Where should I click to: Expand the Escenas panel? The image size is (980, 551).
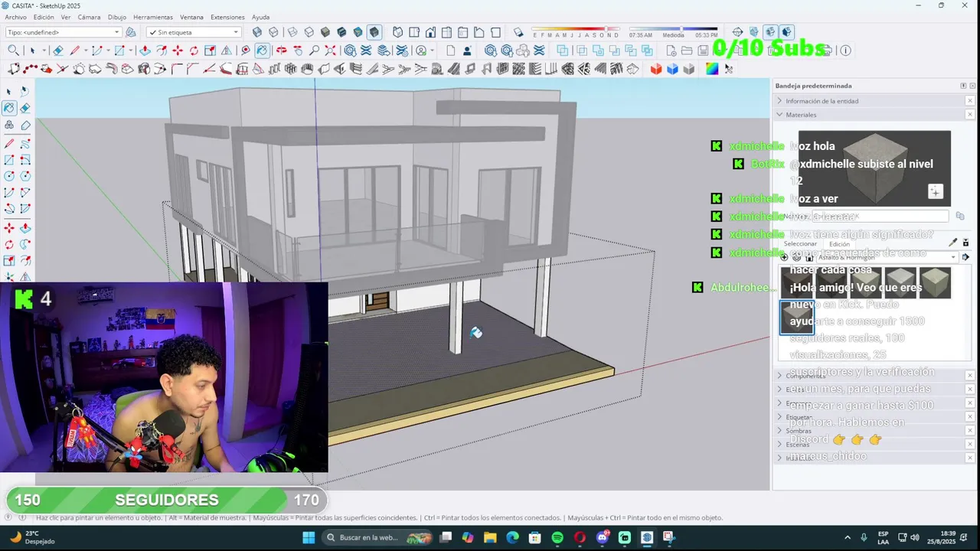click(x=779, y=444)
